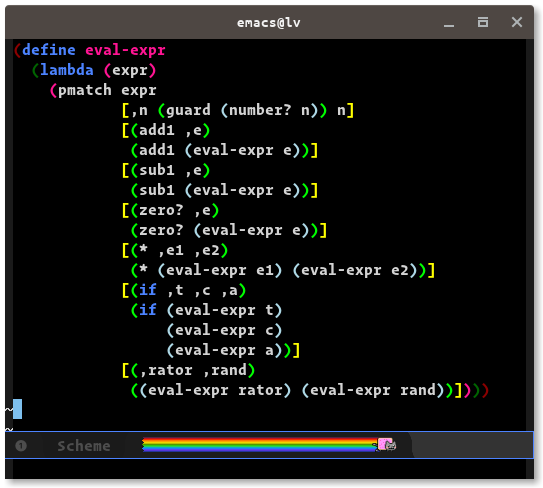Click the pmatch word
543x488 pixels.
[x=85, y=91]
